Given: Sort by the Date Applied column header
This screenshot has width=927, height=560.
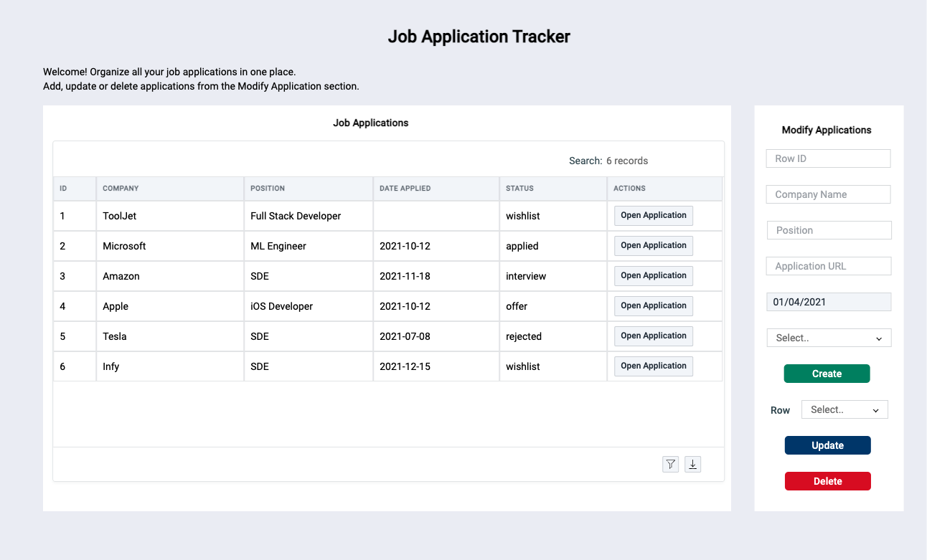Looking at the screenshot, I should [x=405, y=189].
